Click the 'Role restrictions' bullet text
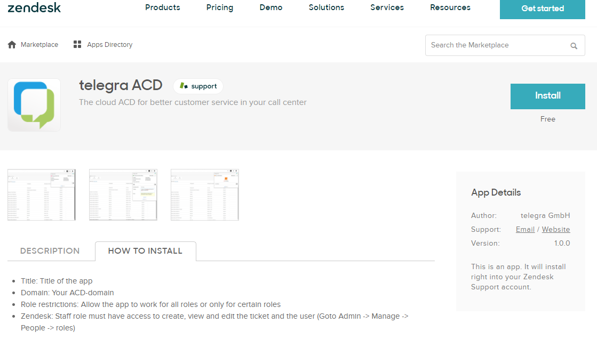 tap(151, 305)
